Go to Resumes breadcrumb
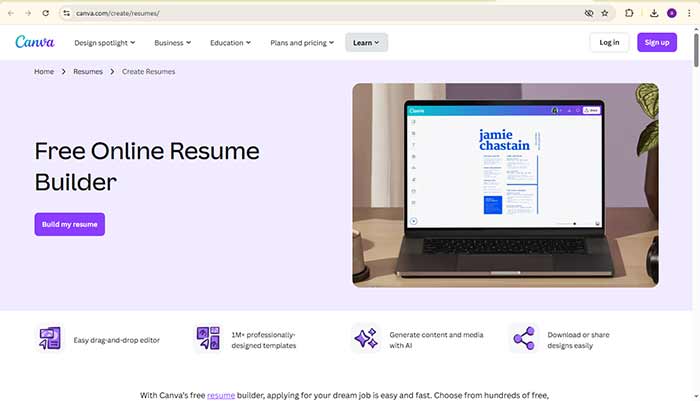Screen dimensions: 700x401 pos(88,71)
